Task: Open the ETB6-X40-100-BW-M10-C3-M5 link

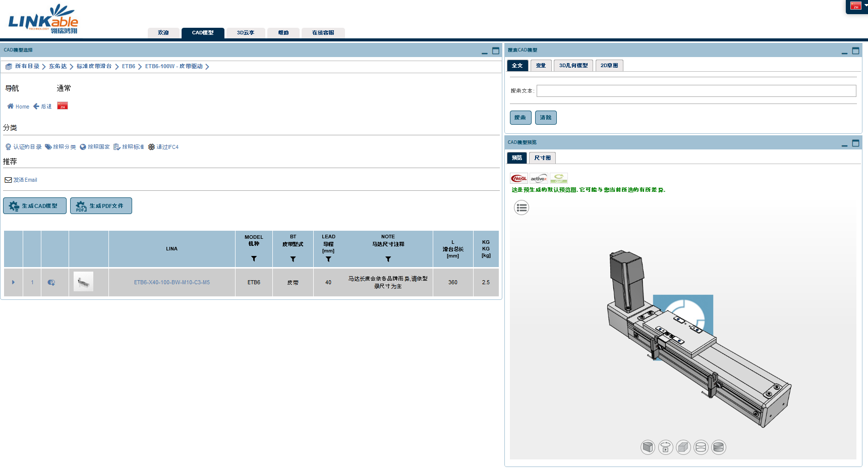Action: coord(171,283)
